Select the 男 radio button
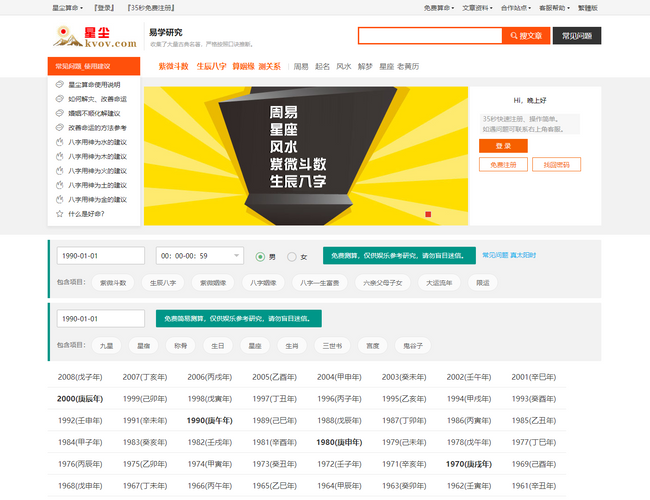The height and width of the screenshot is (500, 650). pyautogui.click(x=261, y=256)
